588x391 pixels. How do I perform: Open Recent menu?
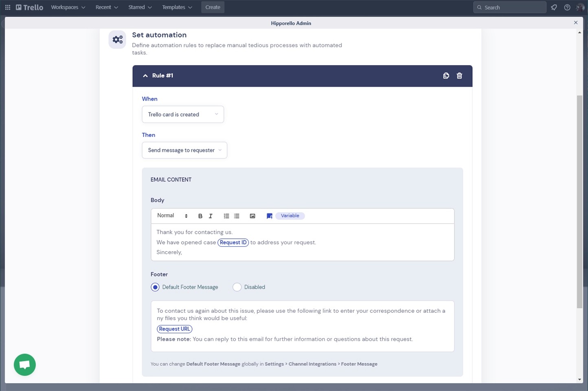107,7
